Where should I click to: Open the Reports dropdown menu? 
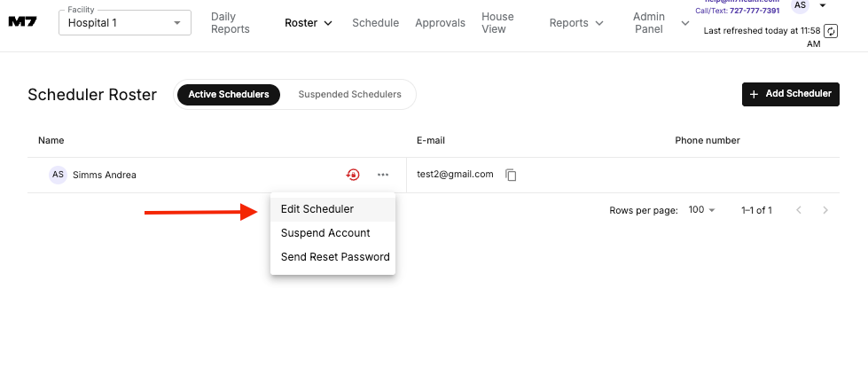point(576,23)
